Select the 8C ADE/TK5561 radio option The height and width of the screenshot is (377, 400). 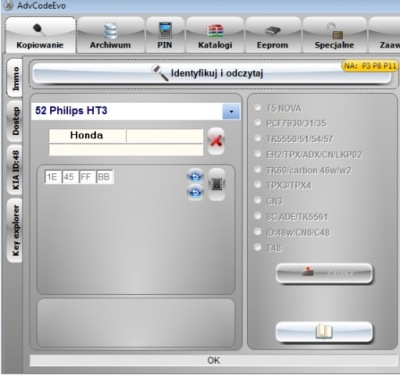(x=257, y=216)
